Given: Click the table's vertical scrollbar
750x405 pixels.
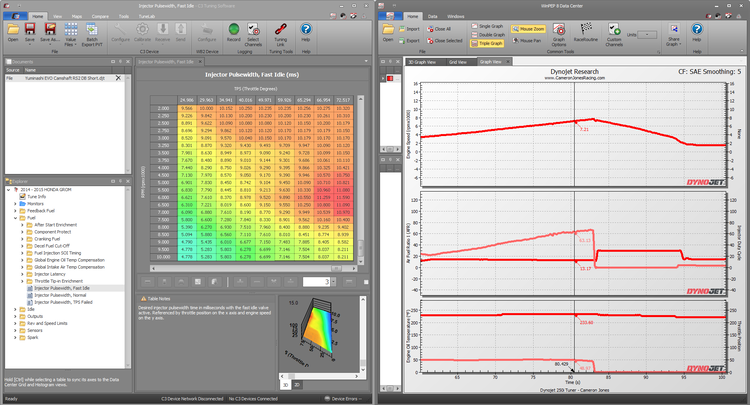Looking at the screenshot, I should coord(361,179).
